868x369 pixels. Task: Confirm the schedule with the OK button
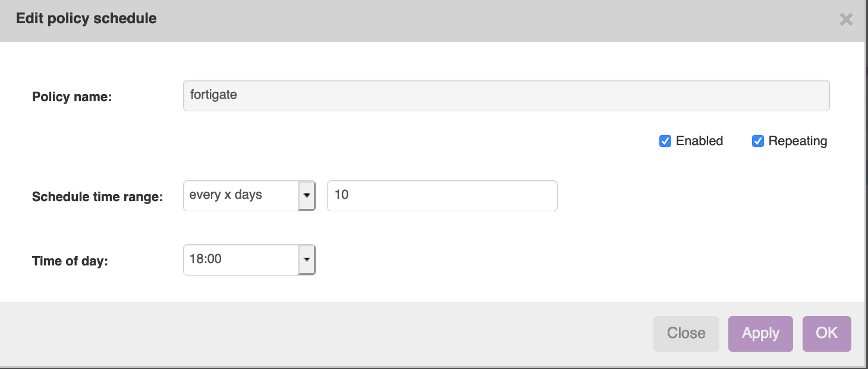pos(826,333)
